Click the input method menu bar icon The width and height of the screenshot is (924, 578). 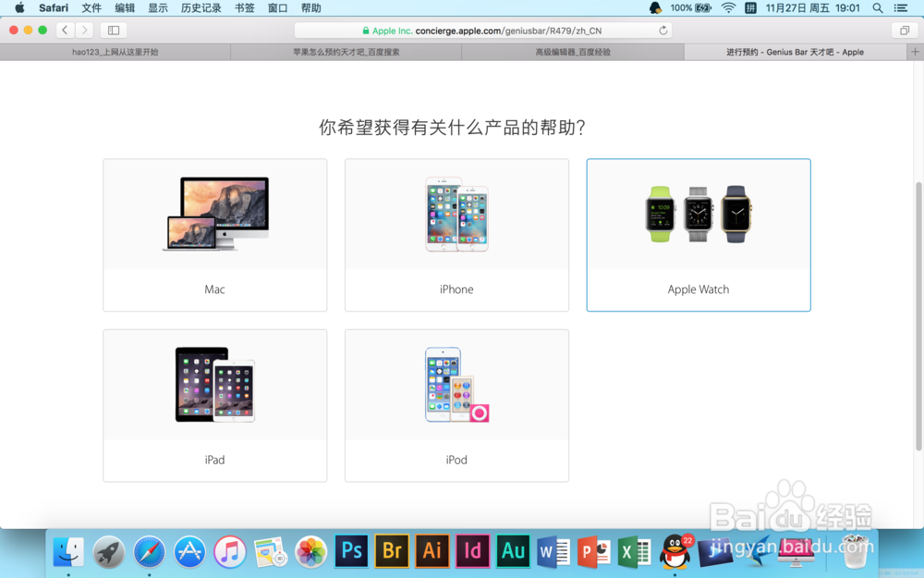pos(750,7)
